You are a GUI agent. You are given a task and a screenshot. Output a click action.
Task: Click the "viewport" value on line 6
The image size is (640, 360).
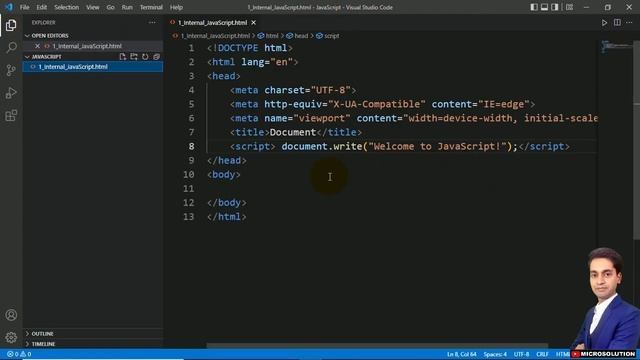tap(322, 118)
